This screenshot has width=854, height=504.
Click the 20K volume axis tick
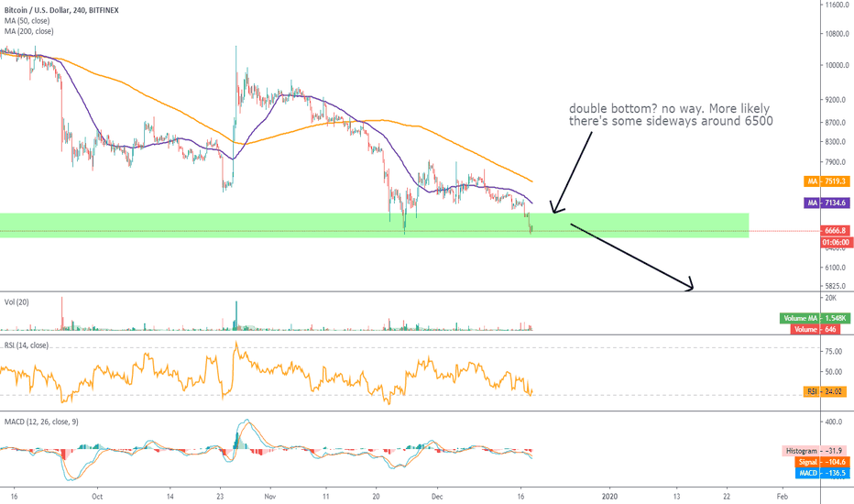click(x=830, y=298)
